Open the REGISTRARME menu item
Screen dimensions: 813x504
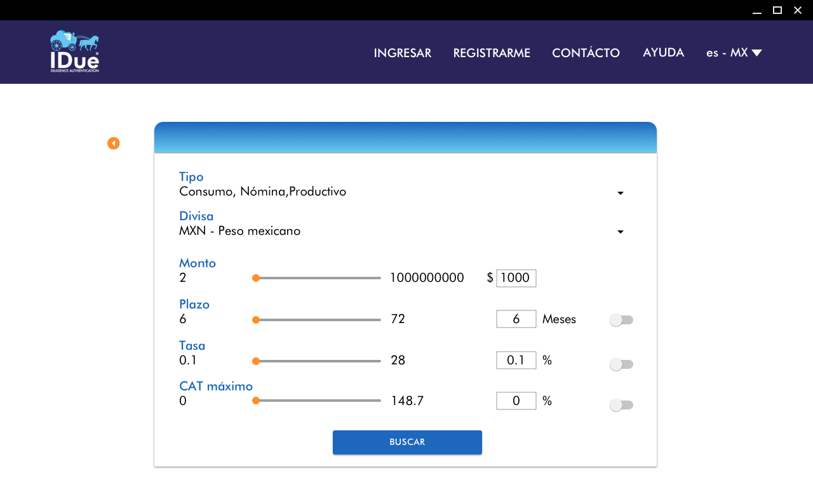[x=492, y=53]
